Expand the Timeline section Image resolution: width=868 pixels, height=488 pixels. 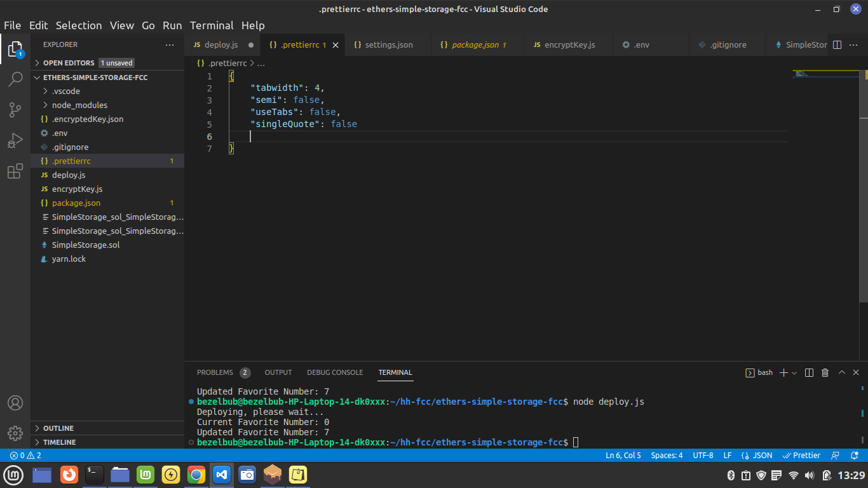(x=107, y=442)
